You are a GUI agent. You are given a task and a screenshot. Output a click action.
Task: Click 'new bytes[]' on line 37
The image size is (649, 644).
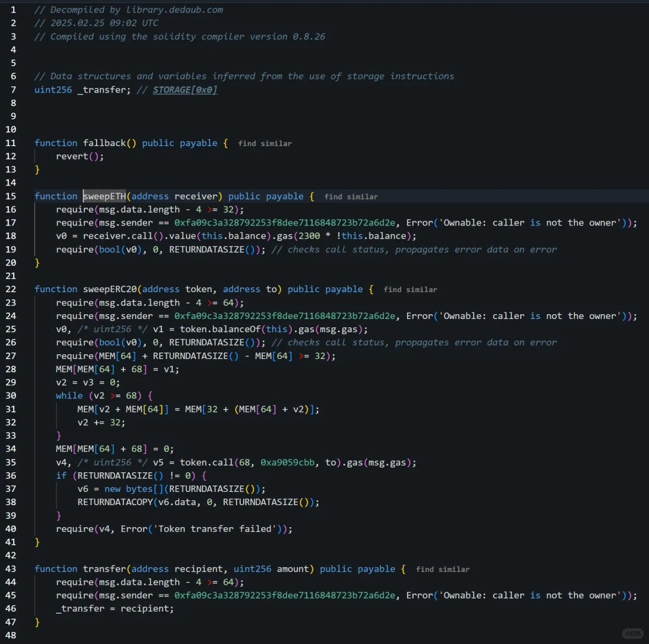click(133, 489)
